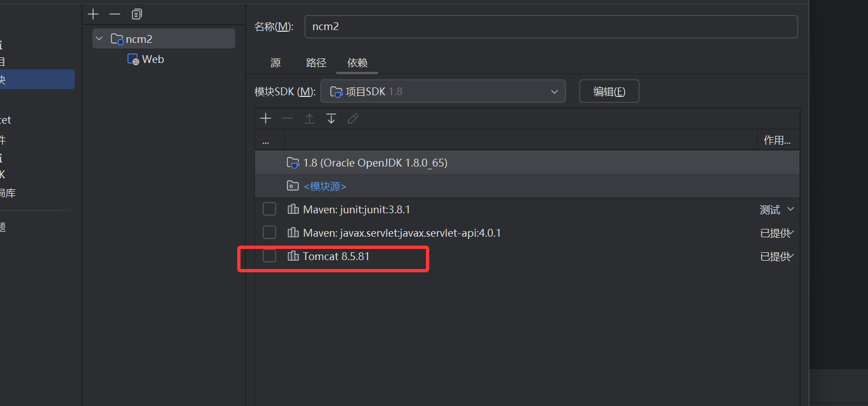Image resolution: width=868 pixels, height=406 pixels.
Task: Open the module SDK dropdown
Action: [x=443, y=91]
